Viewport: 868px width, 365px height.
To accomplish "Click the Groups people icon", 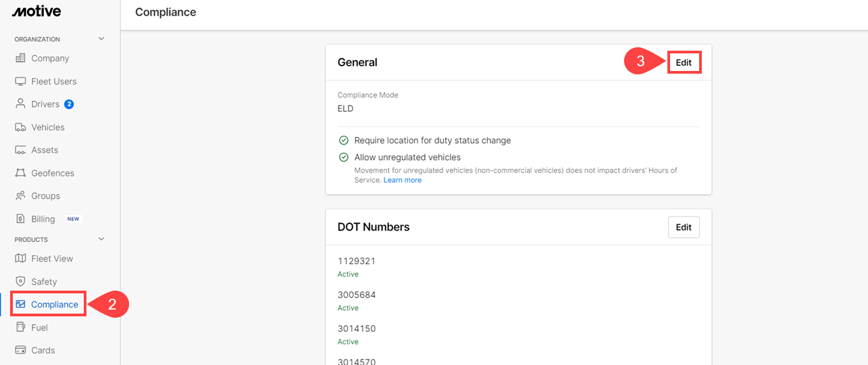I will click(x=20, y=196).
